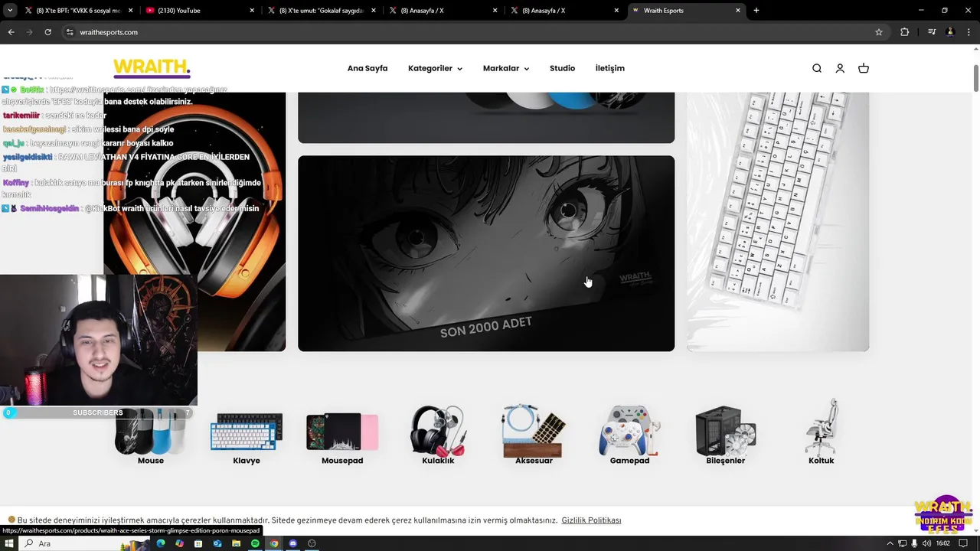980x551 pixels.
Task: Go back with browser back arrow
Action: 11,32
